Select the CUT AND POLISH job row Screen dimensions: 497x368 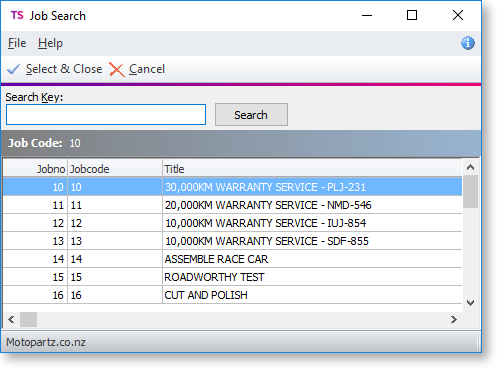pos(232,295)
